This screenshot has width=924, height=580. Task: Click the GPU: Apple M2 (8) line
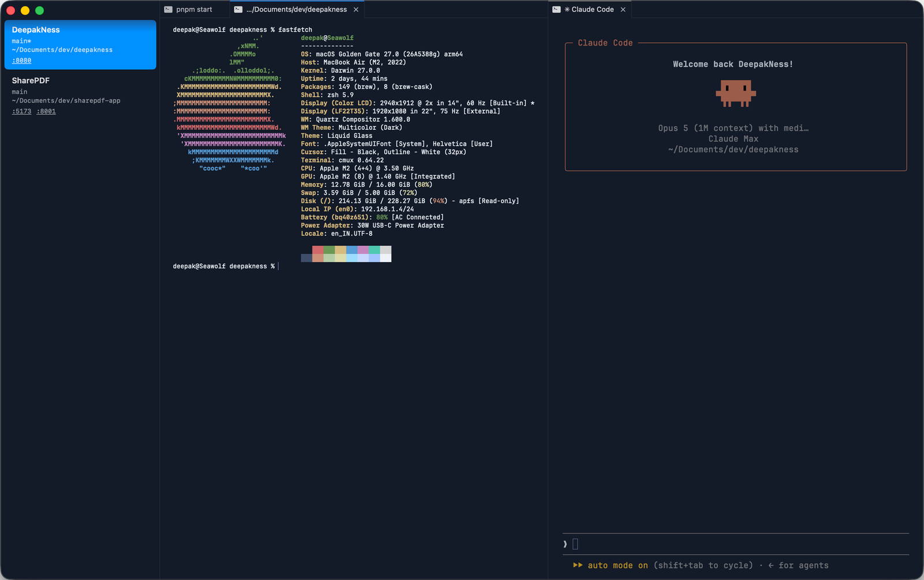(x=378, y=177)
